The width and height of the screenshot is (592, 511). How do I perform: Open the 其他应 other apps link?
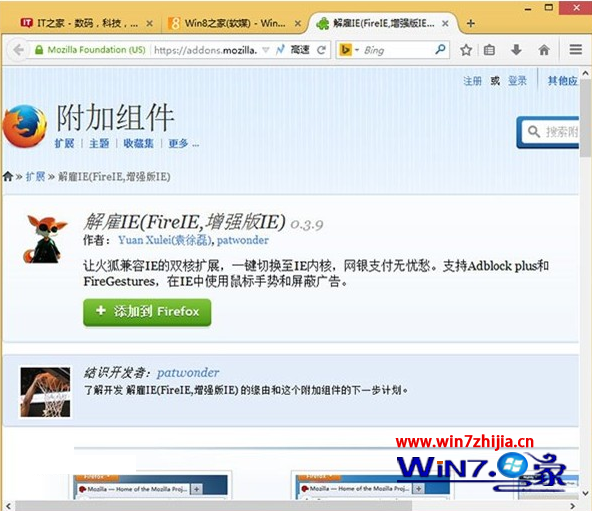pos(563,80)
